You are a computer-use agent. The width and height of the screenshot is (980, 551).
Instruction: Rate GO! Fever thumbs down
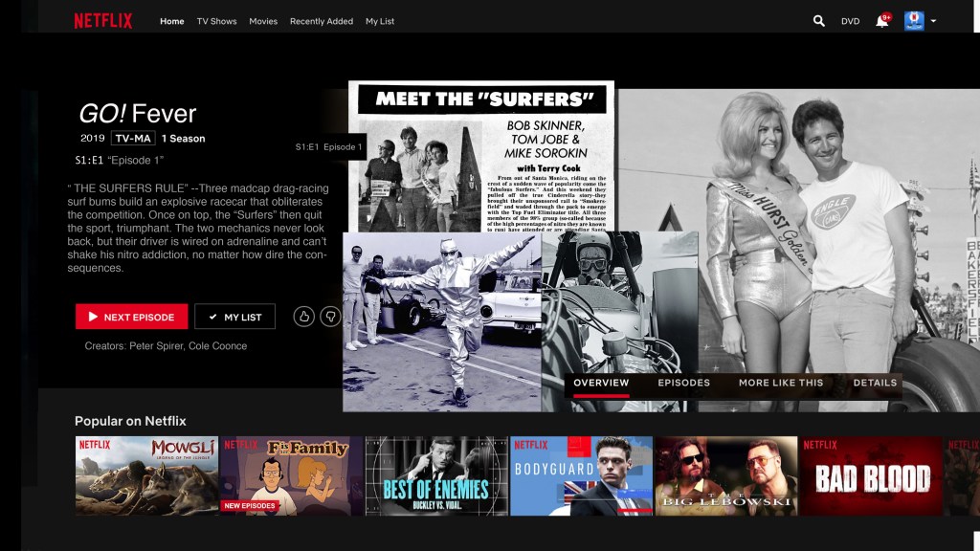330,317
